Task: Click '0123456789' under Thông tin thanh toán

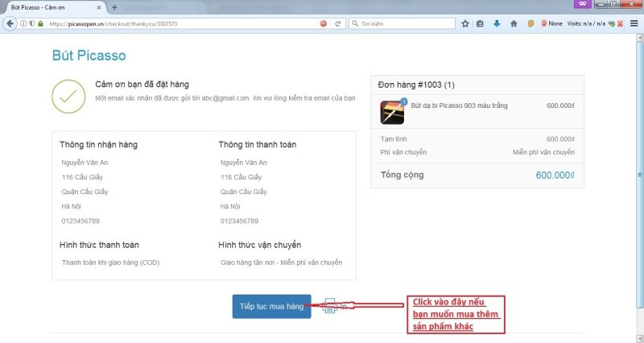Action: point(239,221)
